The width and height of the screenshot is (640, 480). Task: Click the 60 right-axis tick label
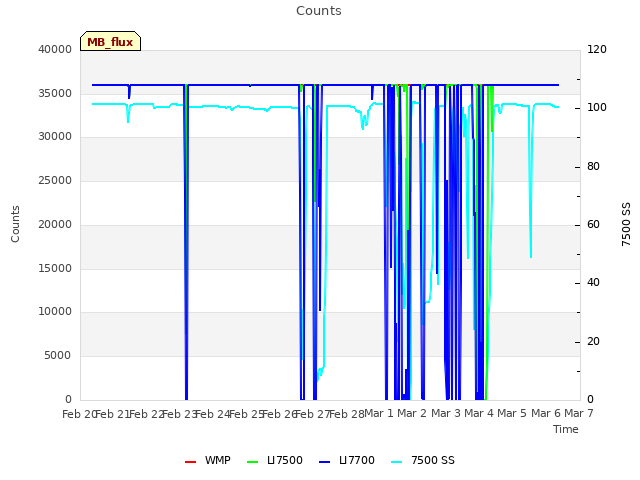point(593,224)
